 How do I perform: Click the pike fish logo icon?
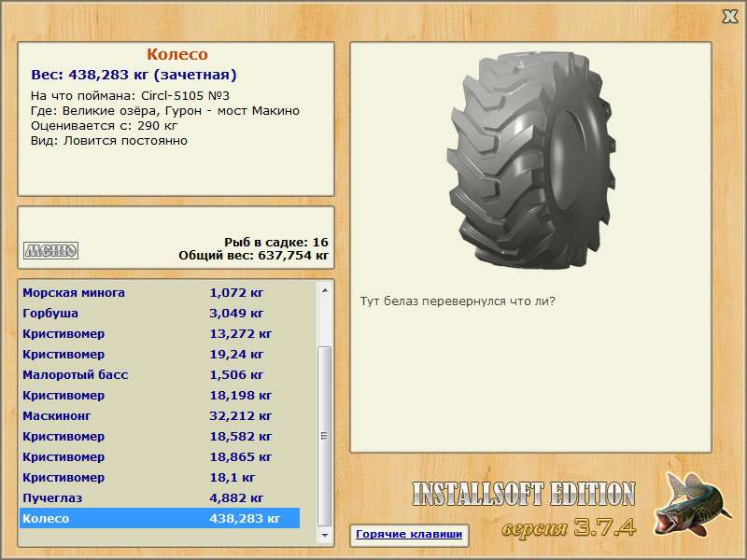pos(692,504)
